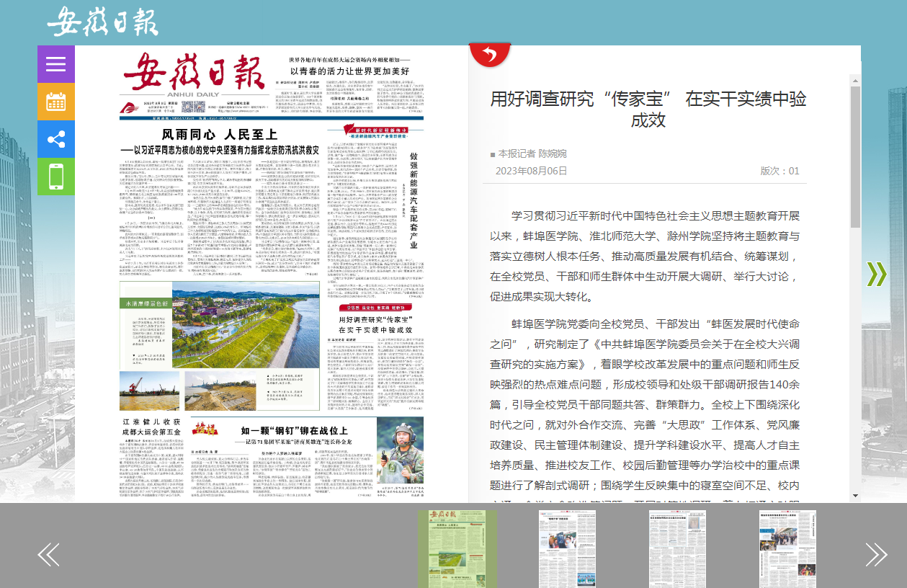The width and height of the screenshot is (907, 588).
Task: Click the author line 本报记者 陈婉婉
Action: click(x=533, y=154)
